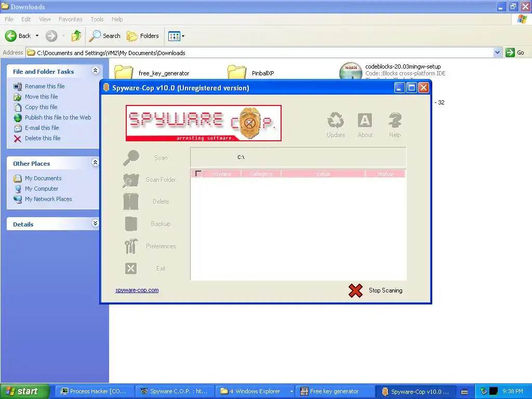Click Move this file link
This screenshot has height=399, width=532.
42,97
